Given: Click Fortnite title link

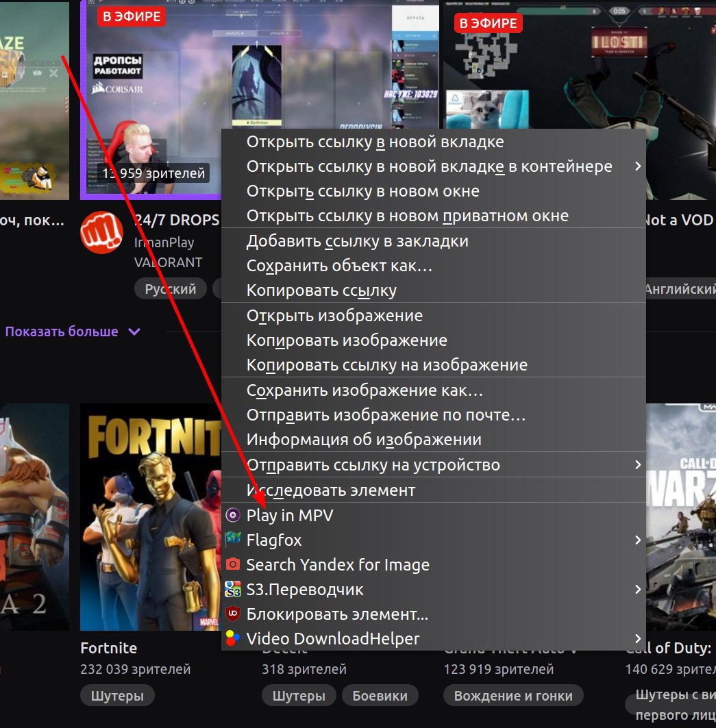Looking at the screenshot, I should pyautogui.click(x=109, y=648).
